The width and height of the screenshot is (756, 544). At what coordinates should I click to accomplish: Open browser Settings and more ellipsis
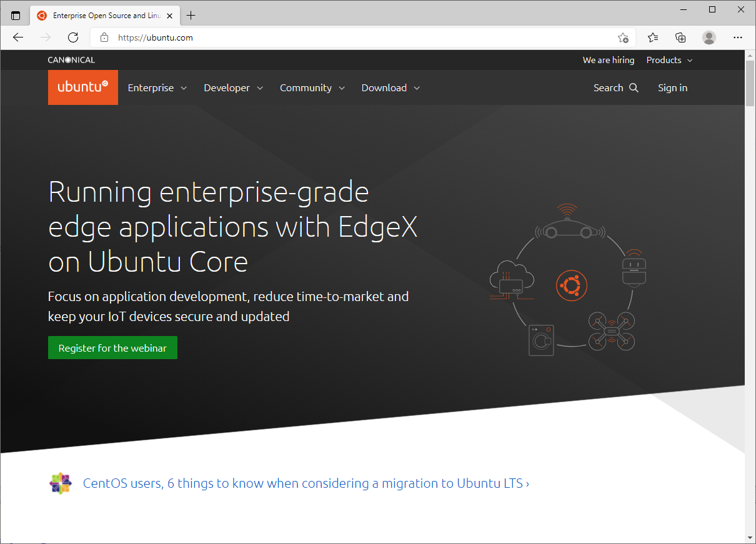point(738,37)
